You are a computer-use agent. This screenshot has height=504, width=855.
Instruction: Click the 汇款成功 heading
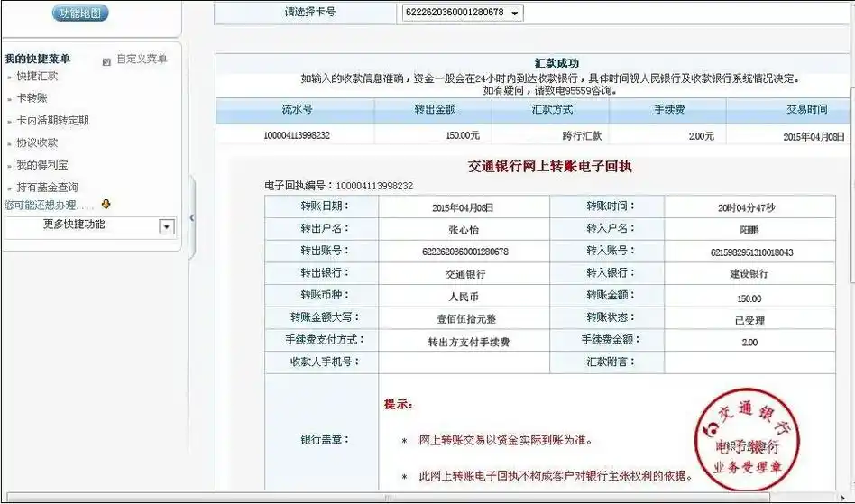pyautogui.click(x=556, y=63)
